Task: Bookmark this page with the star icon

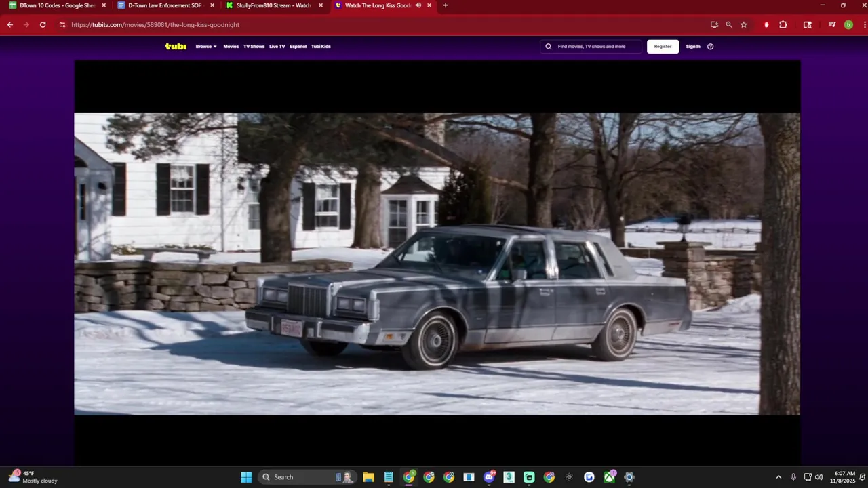Action: tap(744, 24)
